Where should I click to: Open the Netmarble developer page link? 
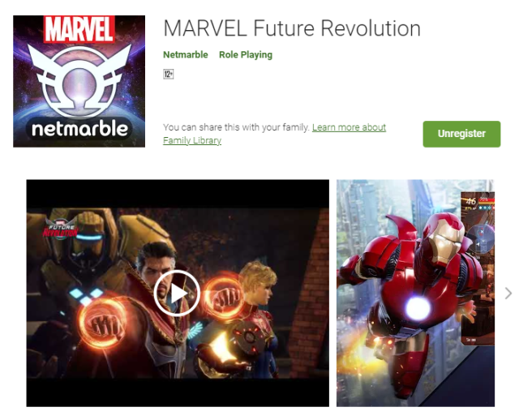[x=186, y=54]
